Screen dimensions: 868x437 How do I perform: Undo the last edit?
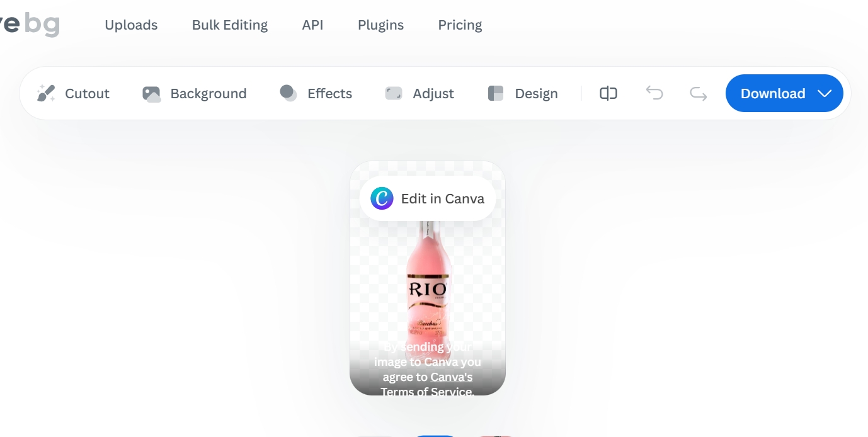(x=654, y=94)
